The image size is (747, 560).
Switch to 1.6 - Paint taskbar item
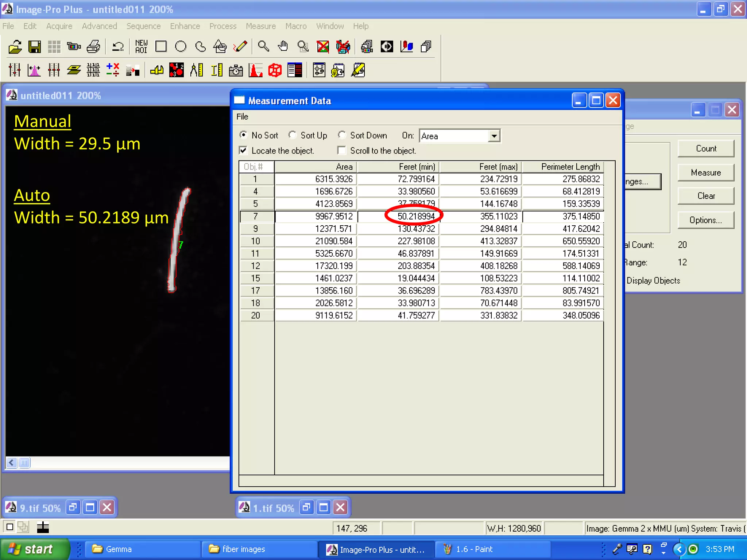[x=492, y=549]
